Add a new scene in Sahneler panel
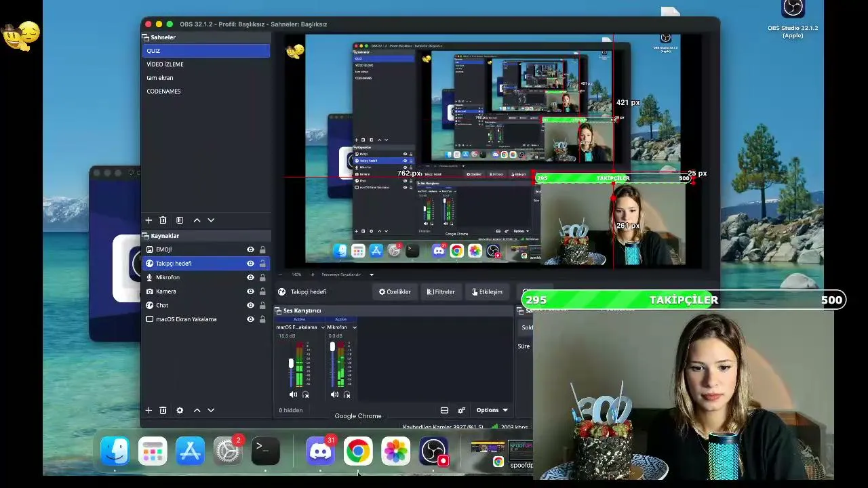The height and width of the screenshot is (488, 868). [149, 220]
